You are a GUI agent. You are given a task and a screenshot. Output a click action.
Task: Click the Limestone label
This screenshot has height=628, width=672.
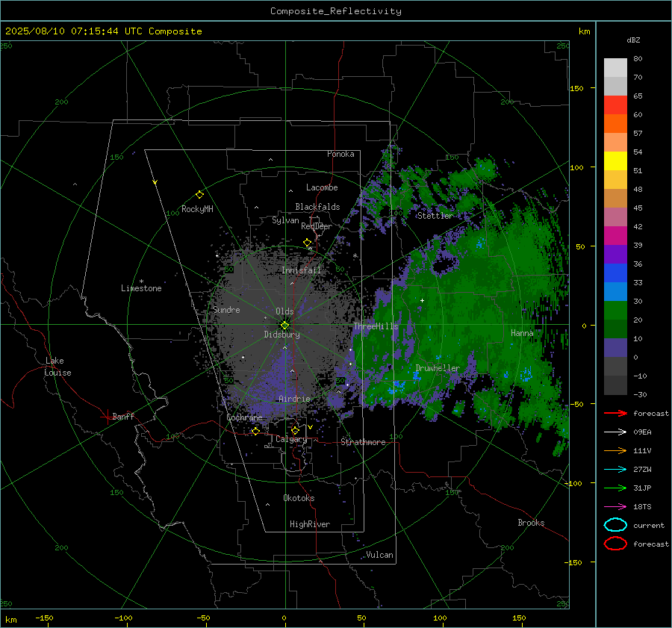[141, 288]
